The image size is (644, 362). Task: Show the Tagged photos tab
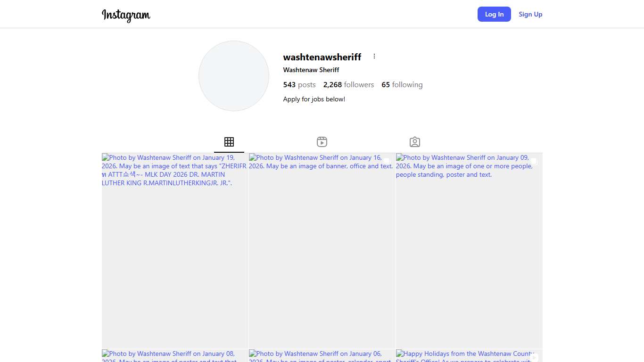pos(415,142)
